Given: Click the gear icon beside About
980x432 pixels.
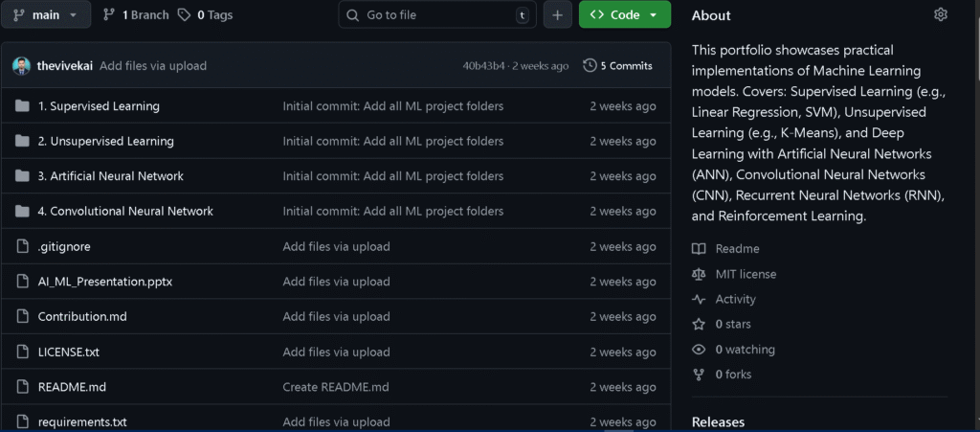Looking at the screenshot, I should point(940,14).
